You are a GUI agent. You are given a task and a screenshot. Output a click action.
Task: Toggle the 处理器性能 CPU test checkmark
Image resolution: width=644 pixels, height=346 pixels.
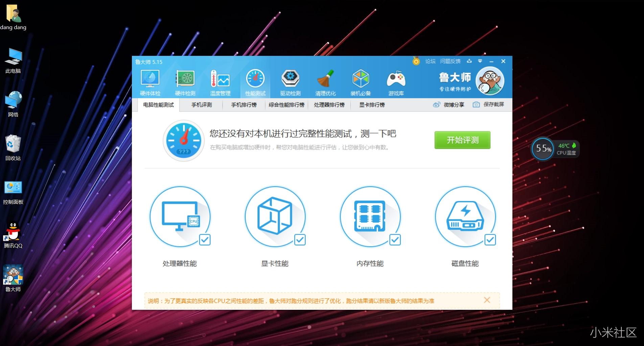coord(205,240)
